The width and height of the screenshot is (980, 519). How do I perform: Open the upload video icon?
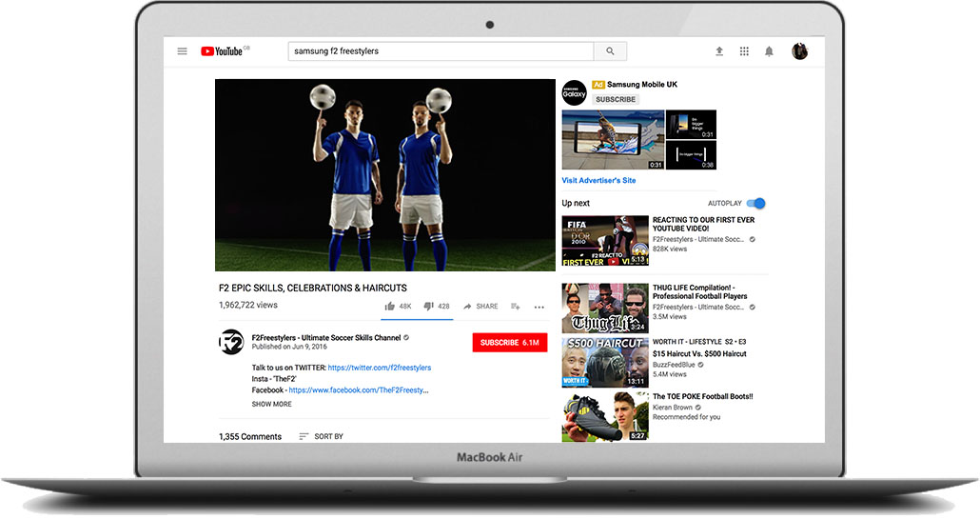(719, 51)
